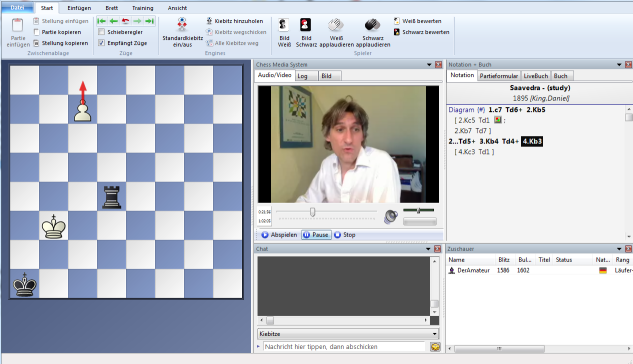The width and height of the screenshot is (633, 364).
Task: Toggle the Partie kopieren checkbox
Action: click(x=36, y=32)
